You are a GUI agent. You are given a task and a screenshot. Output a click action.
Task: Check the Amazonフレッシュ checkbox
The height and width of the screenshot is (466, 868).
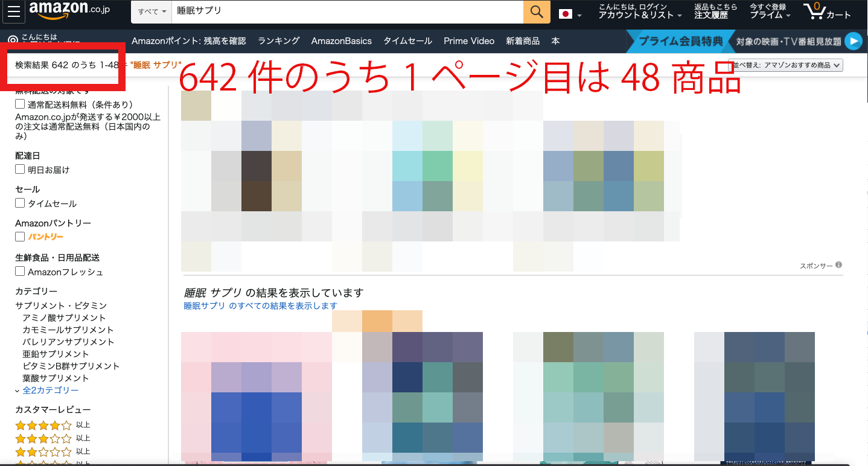coord(20,272)
